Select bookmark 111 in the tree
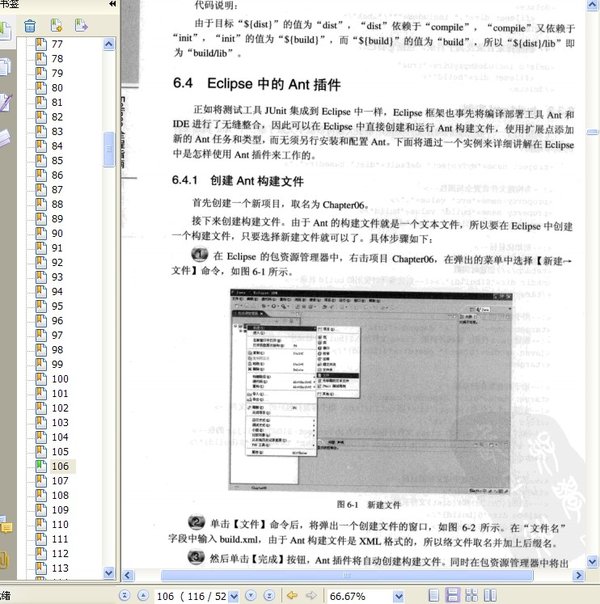The width and height of the screenshot is (600, 604). 60,539
